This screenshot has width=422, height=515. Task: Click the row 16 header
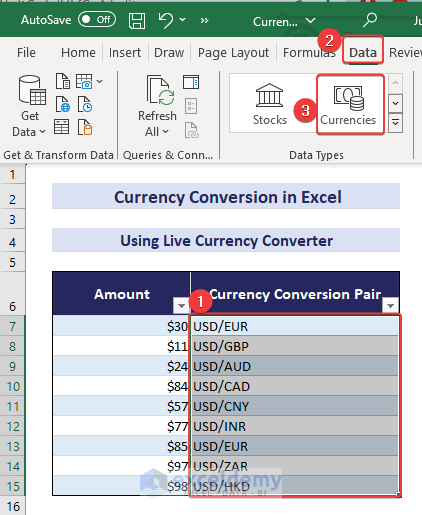pos(12,506)
